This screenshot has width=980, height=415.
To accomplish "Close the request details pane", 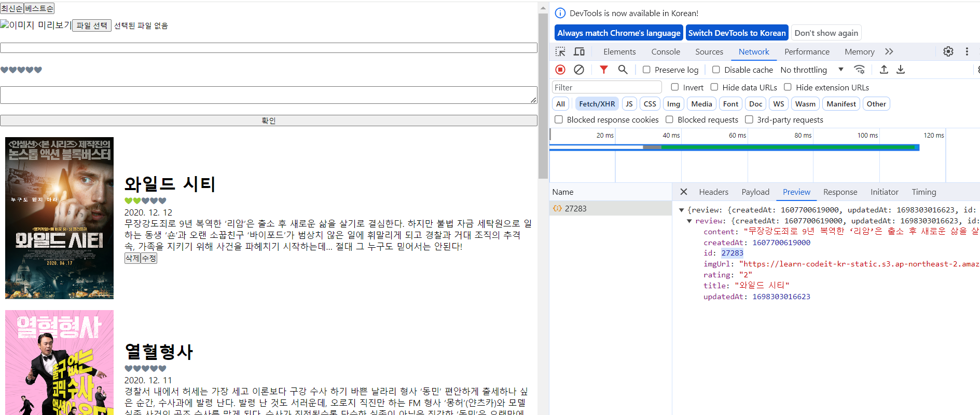I will 684,192.
